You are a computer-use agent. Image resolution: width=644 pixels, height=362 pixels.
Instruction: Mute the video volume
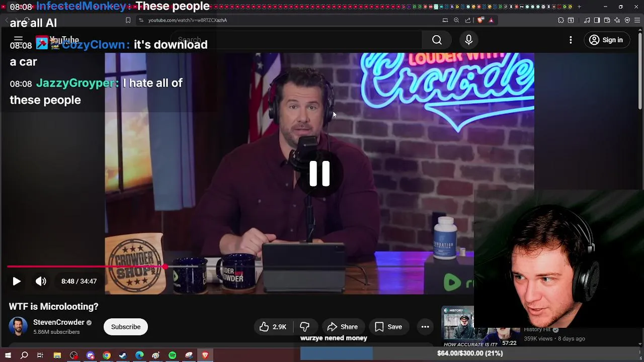[41, 281]
